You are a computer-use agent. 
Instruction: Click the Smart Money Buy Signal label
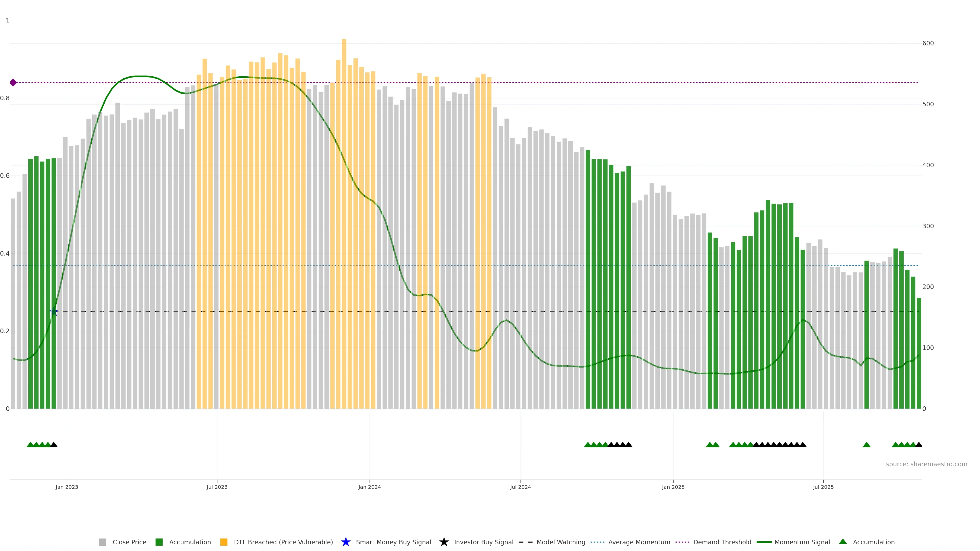point(393,542)
